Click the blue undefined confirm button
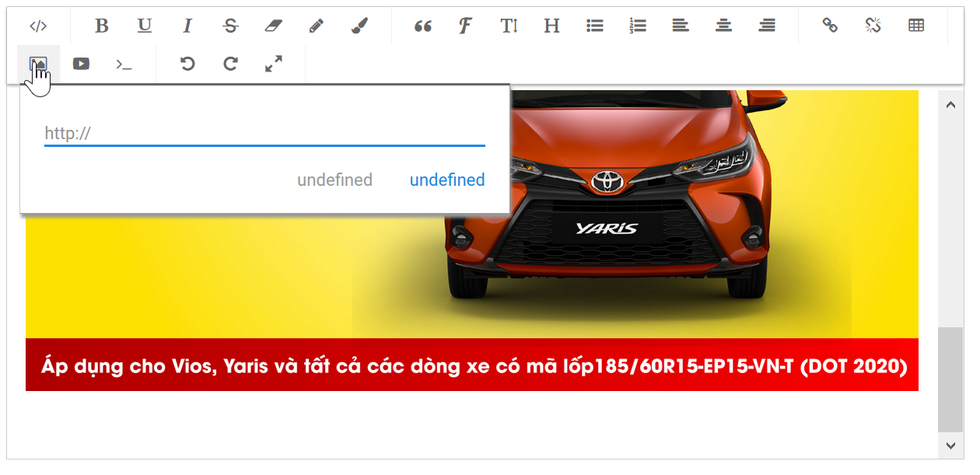980x475 pixels. click(x=447, y=180)
